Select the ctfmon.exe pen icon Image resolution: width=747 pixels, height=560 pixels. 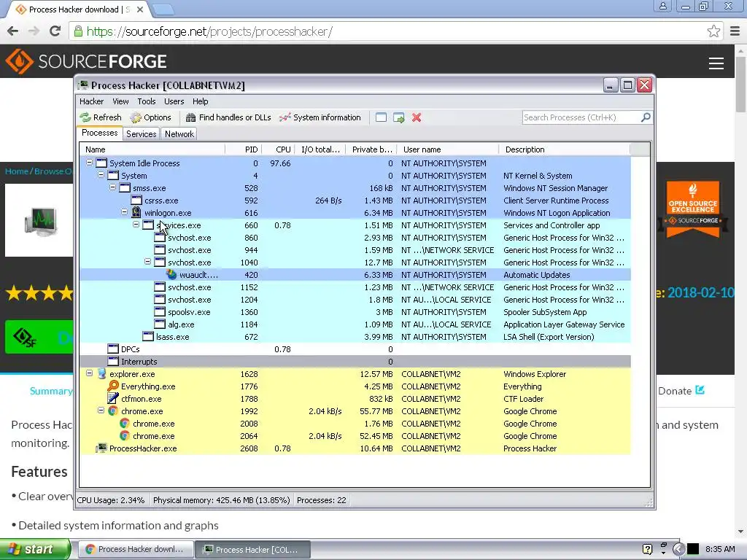pyautogui.click(x=113, y=399)
